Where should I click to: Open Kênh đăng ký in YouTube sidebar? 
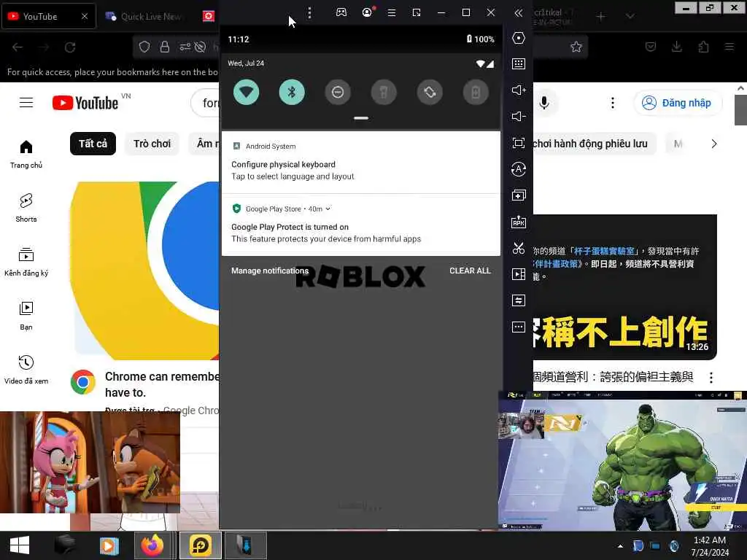coord(26,262)
